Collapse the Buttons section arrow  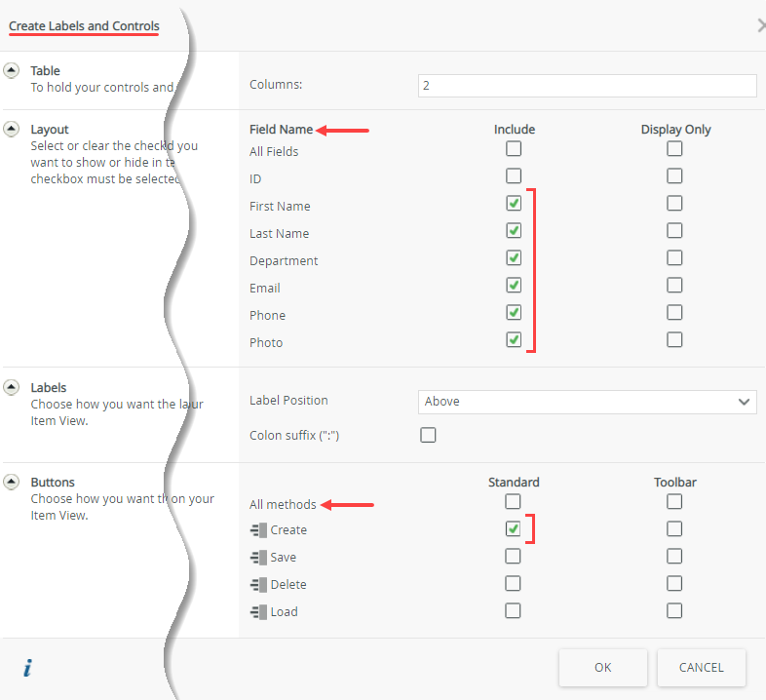pos(12,482)
